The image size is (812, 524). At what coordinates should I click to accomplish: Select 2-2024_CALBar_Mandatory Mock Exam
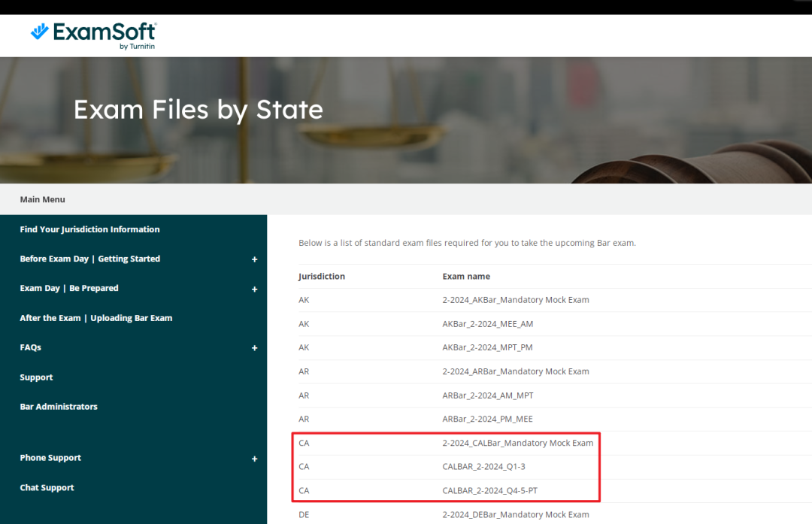[518, 443]
